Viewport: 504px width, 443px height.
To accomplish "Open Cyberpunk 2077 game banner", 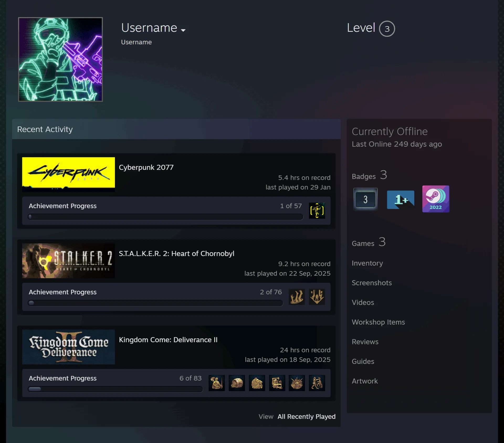I will click(x=69, y=174).
